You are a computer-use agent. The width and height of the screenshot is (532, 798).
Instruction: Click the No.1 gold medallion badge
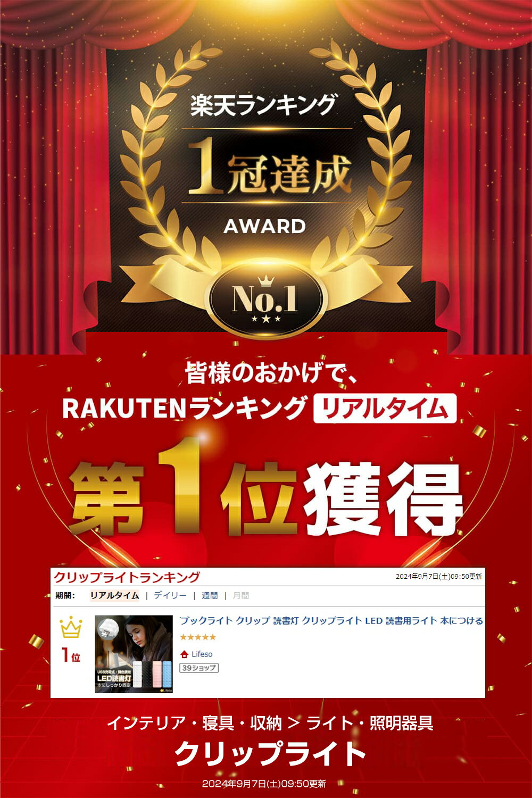265,298
